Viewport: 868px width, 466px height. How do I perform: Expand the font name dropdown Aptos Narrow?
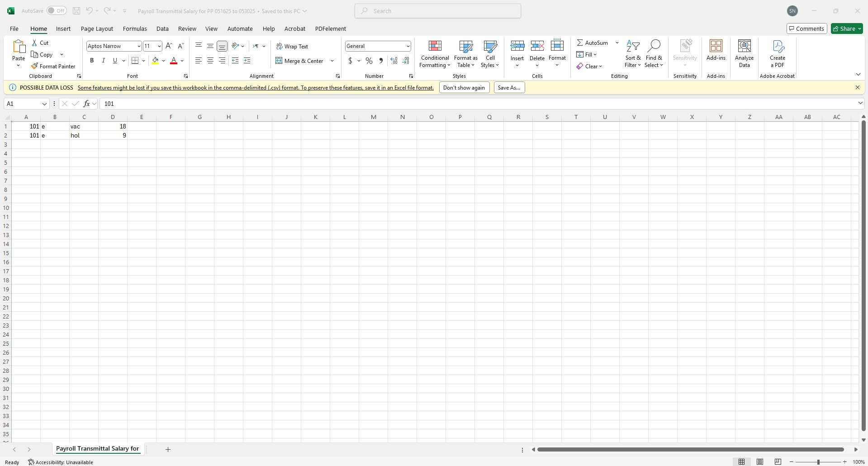click(139, 46)
